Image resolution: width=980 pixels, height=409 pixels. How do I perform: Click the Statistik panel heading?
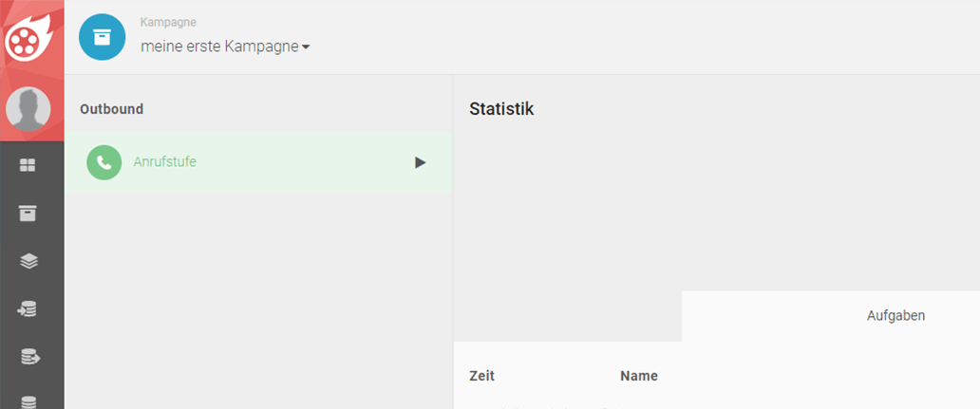click(x=501, y=108)
